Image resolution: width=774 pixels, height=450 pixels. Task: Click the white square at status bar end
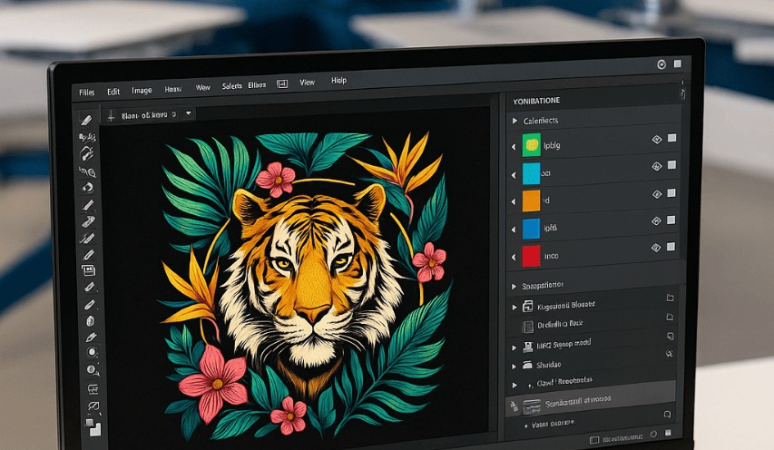tap(668, 433)
